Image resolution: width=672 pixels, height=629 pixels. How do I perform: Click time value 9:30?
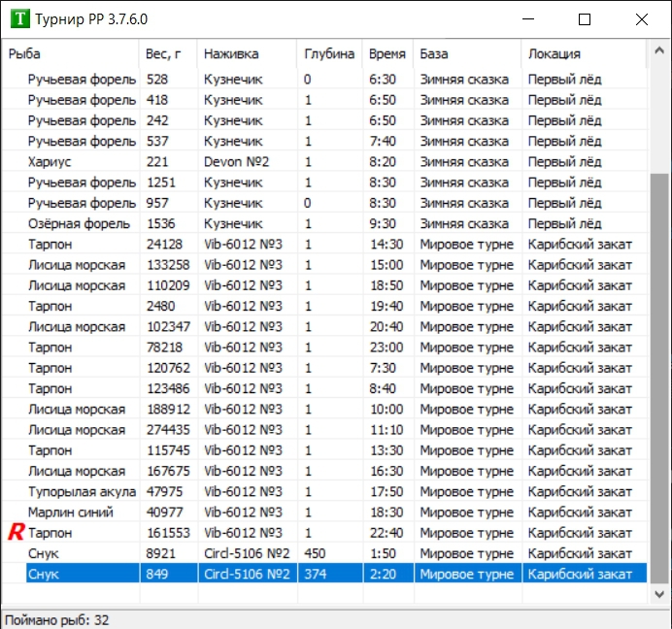[383, 223]
